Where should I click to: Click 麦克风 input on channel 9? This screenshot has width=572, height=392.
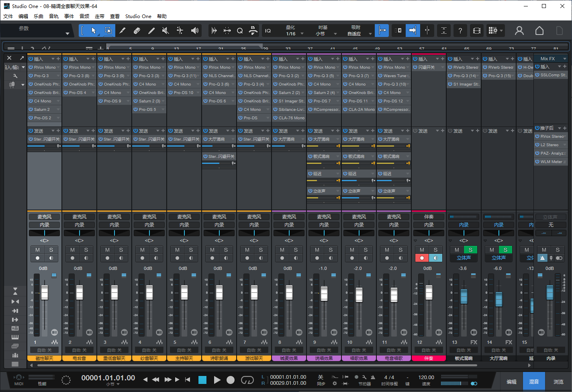point(324,217)
